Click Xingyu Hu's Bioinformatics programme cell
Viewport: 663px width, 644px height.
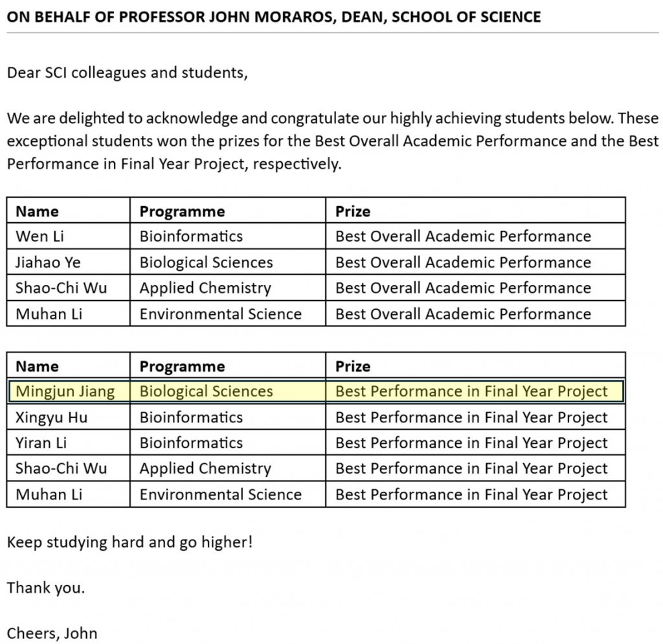coord(191,417)
